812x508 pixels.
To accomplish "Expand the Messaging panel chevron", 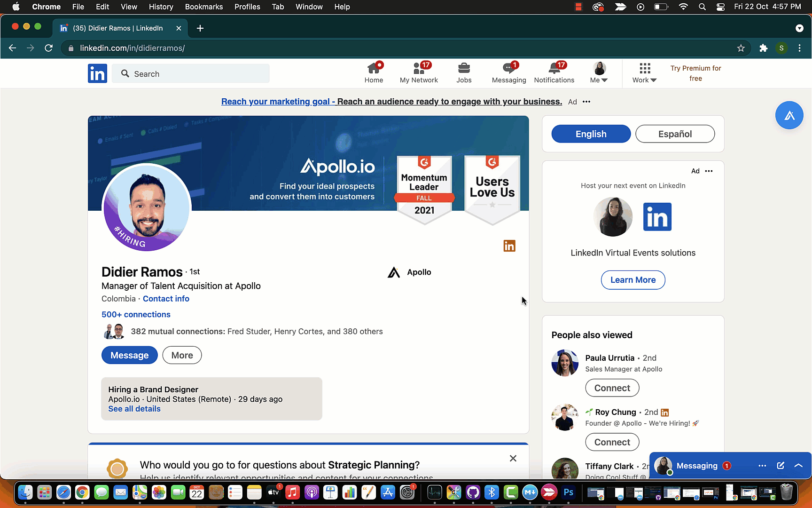I will click(798, 466).
